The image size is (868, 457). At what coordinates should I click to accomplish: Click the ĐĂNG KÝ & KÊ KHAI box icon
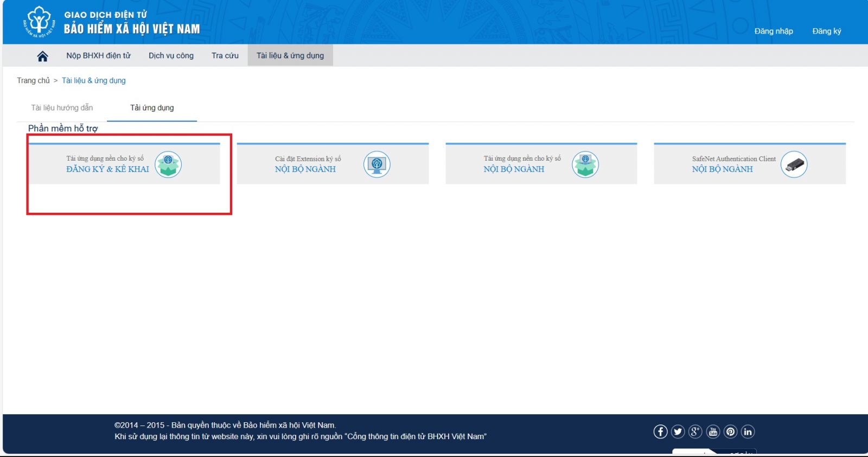tap(168, 164)
